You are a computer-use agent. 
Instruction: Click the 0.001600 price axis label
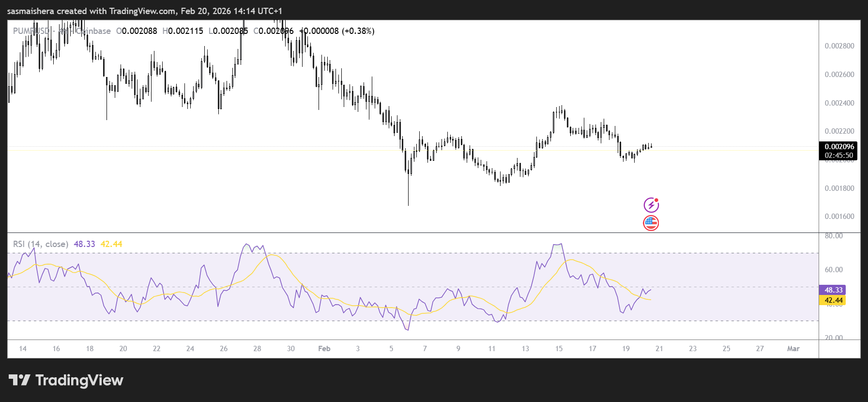839,216
